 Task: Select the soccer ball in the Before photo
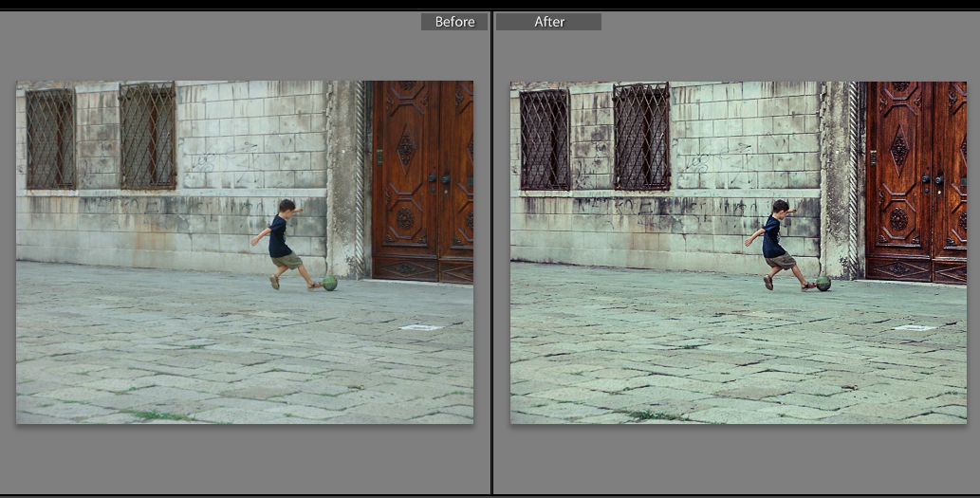click(329, 283)
